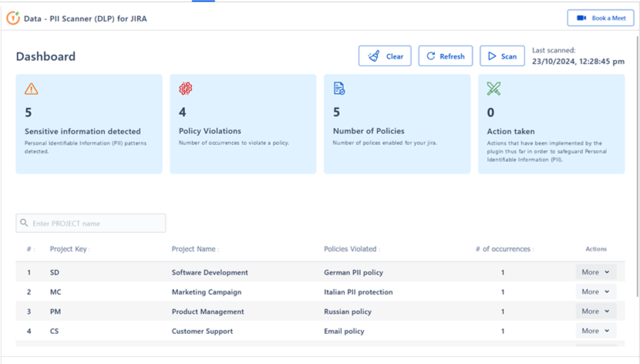Click the broom icon on the Clear button
Screen dimensions: 640x364
pyautogui.click(x=374, y=56)
